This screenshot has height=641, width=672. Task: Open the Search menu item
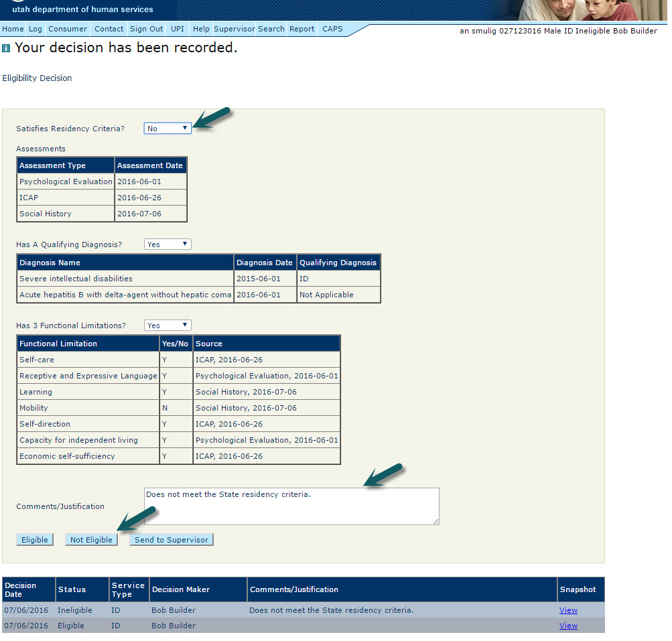pos(271,29)
